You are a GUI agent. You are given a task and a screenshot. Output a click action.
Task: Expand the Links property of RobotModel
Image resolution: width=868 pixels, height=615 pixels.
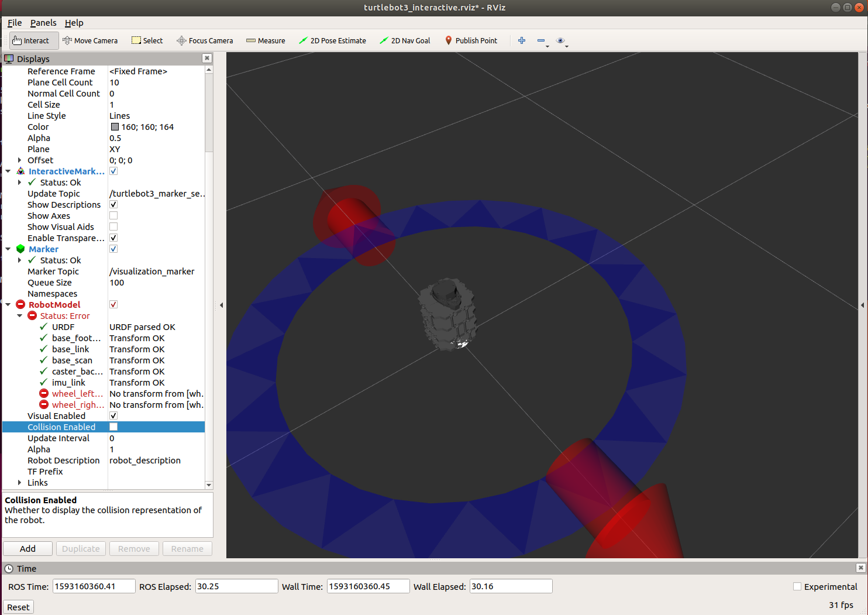click(18, 482)
